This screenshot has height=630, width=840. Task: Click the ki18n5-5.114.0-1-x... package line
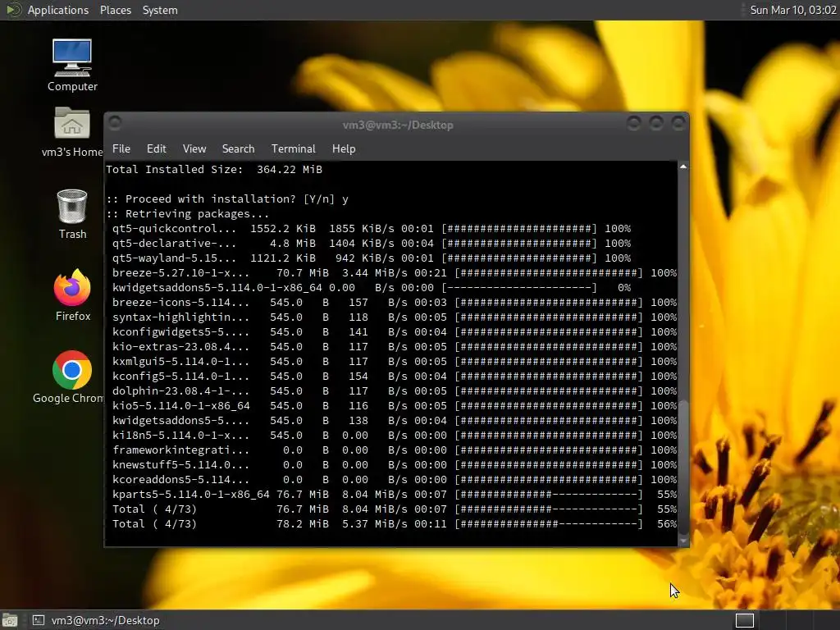(395, 435)
